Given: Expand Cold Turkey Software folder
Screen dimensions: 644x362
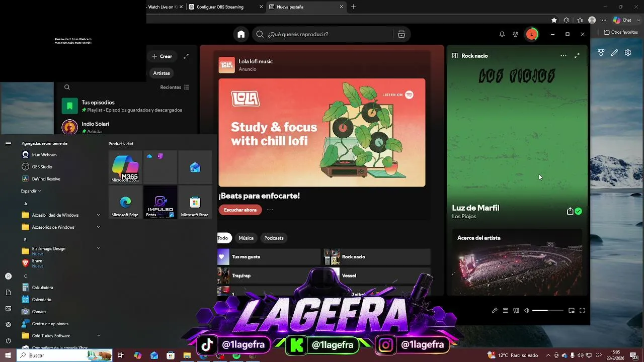Looking at the screenshot, I should pyautogui.click(x=61, y=336).
